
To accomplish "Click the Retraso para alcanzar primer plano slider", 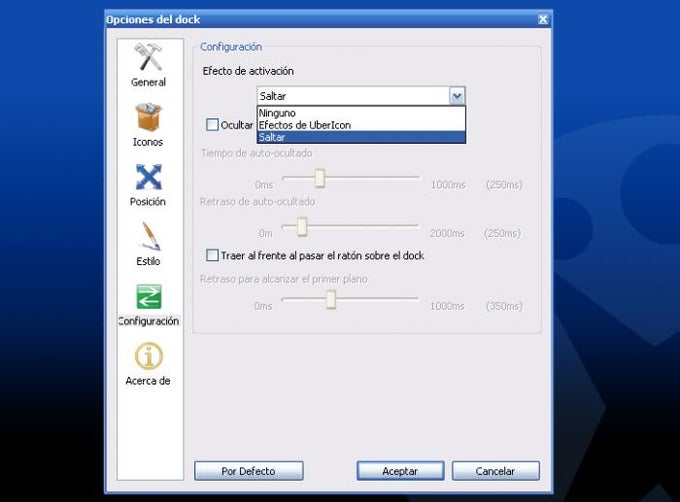I will coord(331,300).
